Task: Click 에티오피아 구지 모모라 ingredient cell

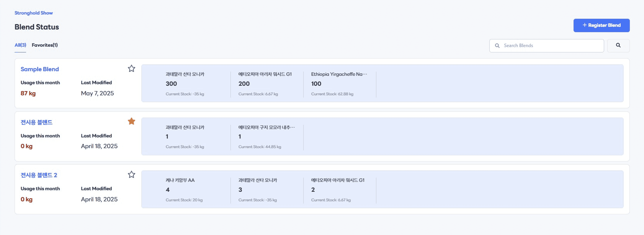Action: [x=267, y=137]
